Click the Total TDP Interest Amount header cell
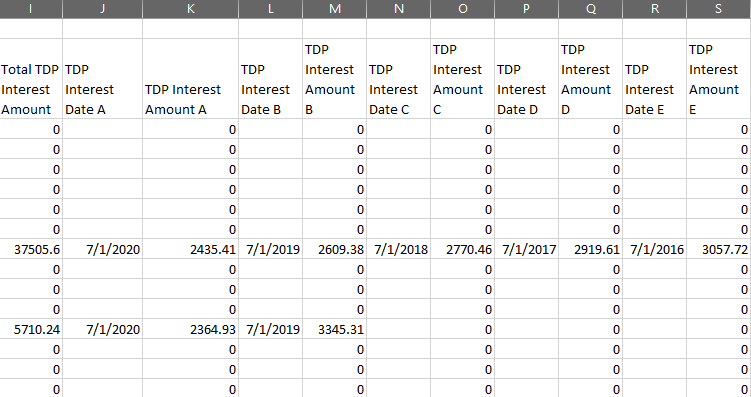The image size is (751, 397). pyautogui.click(x=31, y=79)
